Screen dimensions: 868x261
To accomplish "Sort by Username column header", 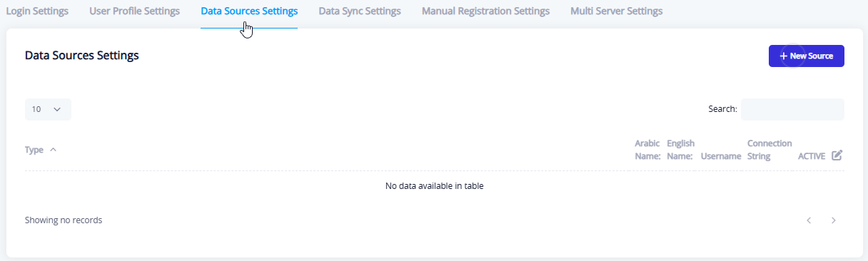I will coord(721,156).
